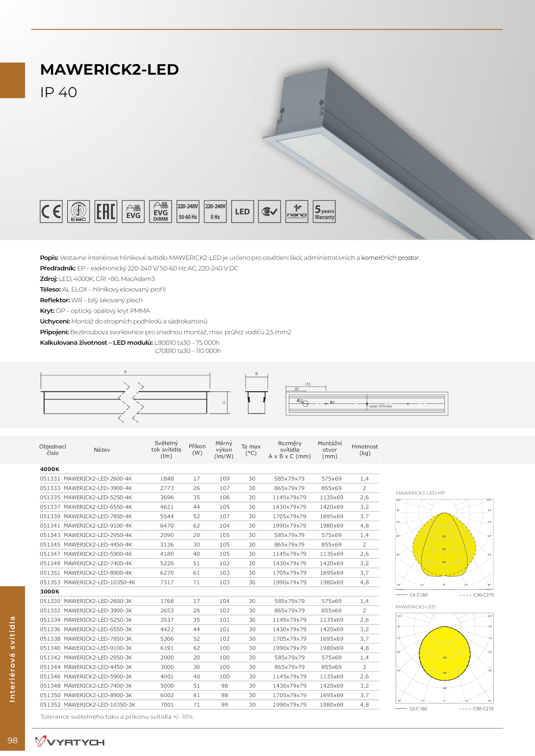The width and height of the screenshot is (535, 756).
Task: Select row 051333 MAWERICK2-LED-3900-4K
Action: pos(209,488)
